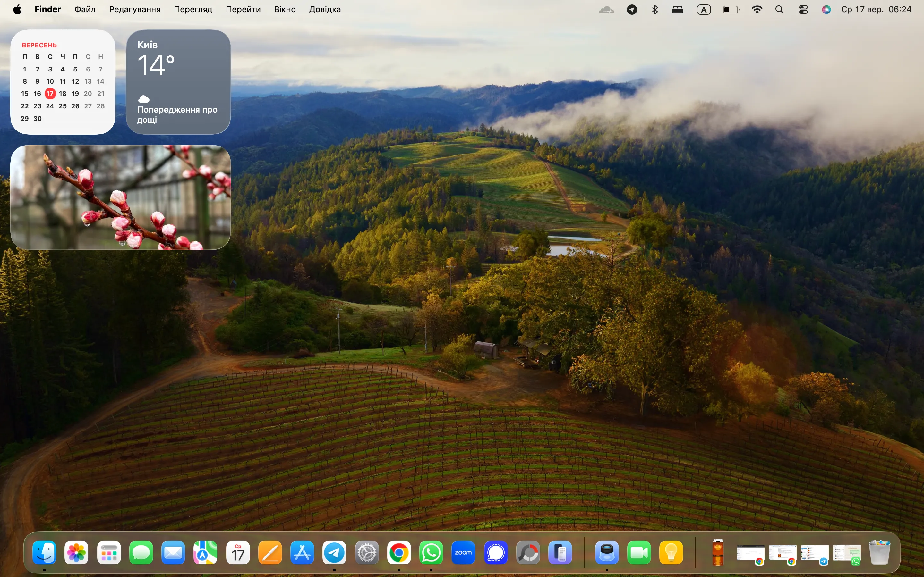Open Pages from the Dock
The height and width of the screenshot is (577, 924).
(x=270, y=553)
